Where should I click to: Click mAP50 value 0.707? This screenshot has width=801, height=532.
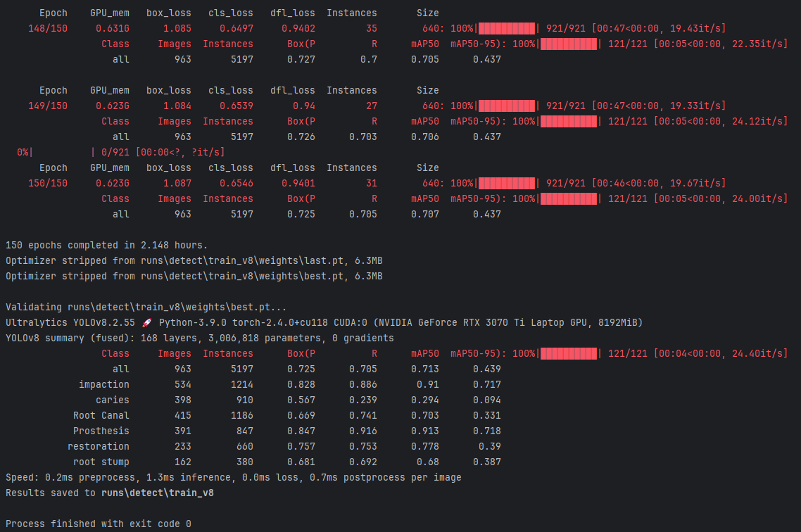[425, 215]
